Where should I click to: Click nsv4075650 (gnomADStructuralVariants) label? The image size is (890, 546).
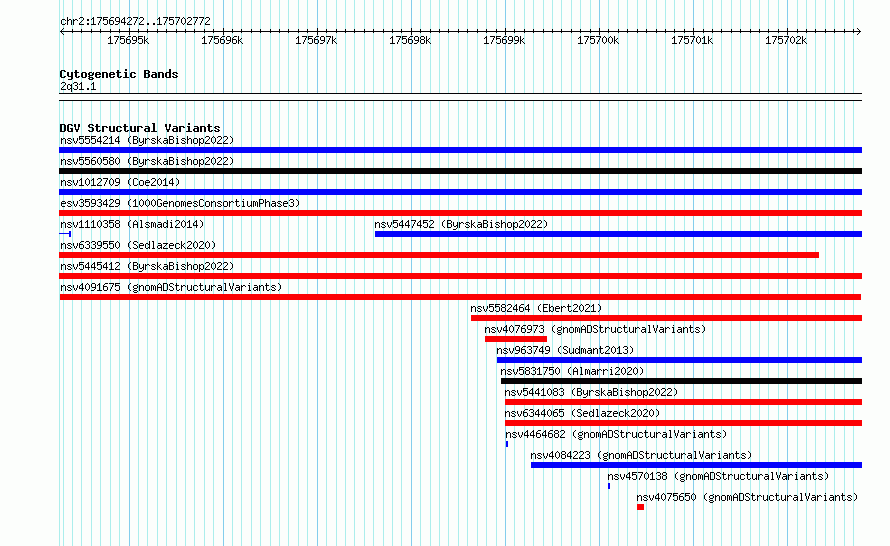747,497
